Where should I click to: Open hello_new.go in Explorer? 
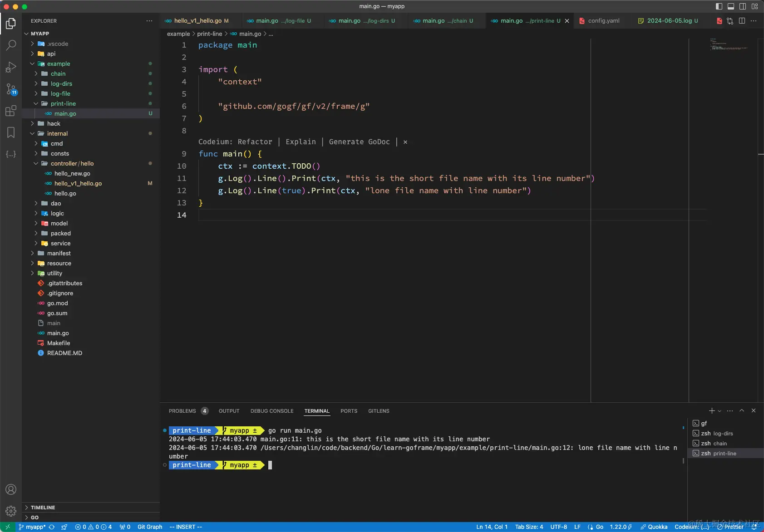[x=91, y=174]
